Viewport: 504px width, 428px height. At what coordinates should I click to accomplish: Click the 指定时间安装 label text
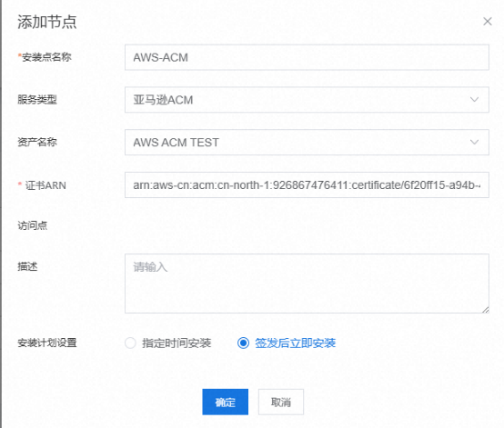[176, 343]
